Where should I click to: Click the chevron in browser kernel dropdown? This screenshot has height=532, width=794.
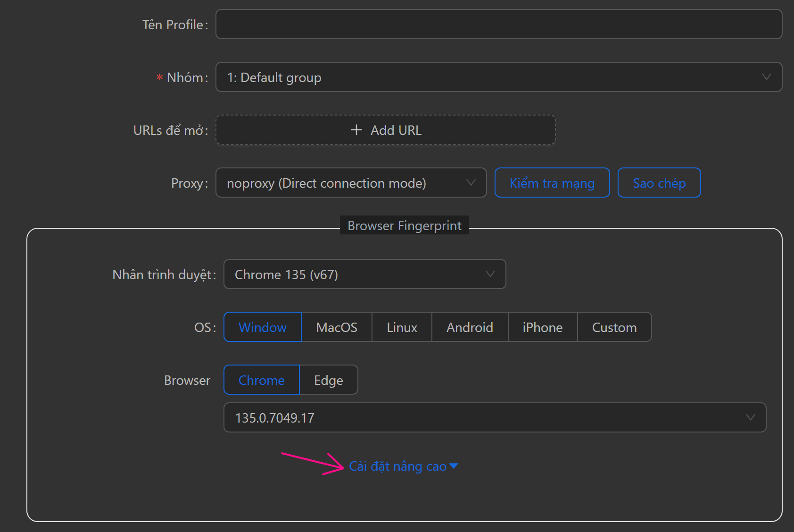(490, 274)
